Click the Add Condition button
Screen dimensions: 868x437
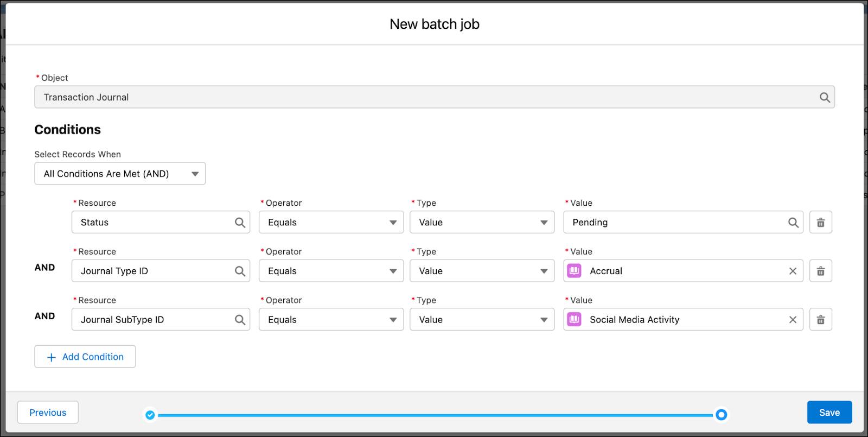[x=85, y=357]
